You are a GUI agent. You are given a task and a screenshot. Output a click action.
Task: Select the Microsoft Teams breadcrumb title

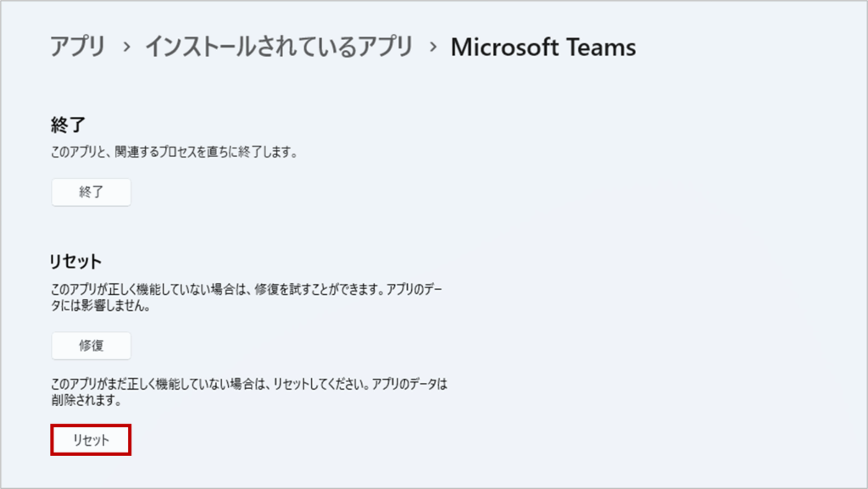543,47
